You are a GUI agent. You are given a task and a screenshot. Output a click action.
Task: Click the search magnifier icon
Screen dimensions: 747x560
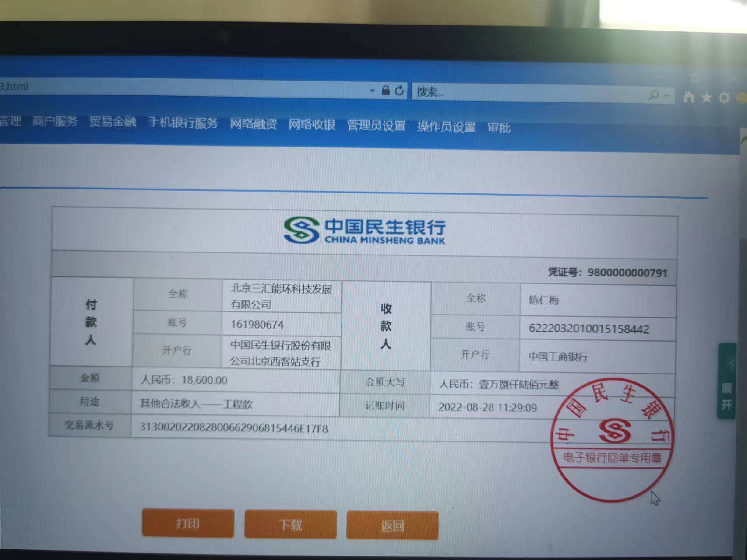654,94
